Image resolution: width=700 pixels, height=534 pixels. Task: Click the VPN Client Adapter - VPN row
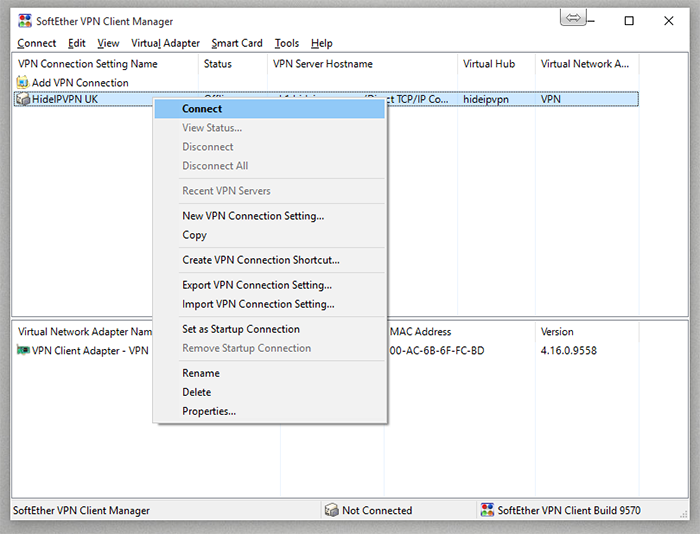pyautogui.click(x=90, y=350)
